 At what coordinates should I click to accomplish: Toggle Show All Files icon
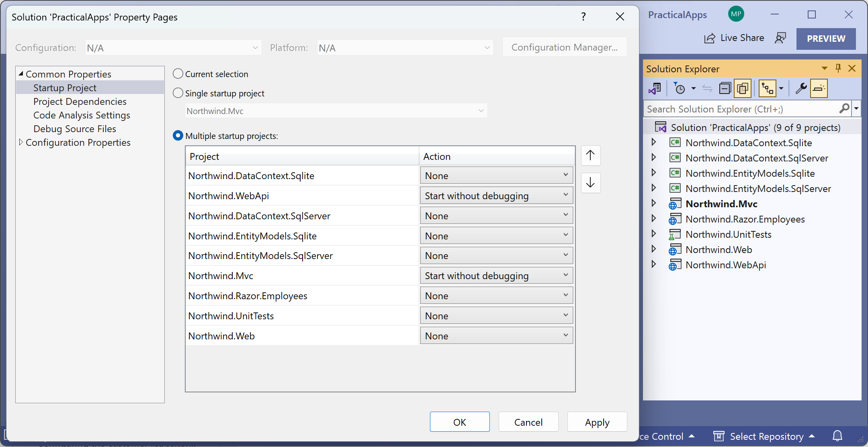point(743,88)
